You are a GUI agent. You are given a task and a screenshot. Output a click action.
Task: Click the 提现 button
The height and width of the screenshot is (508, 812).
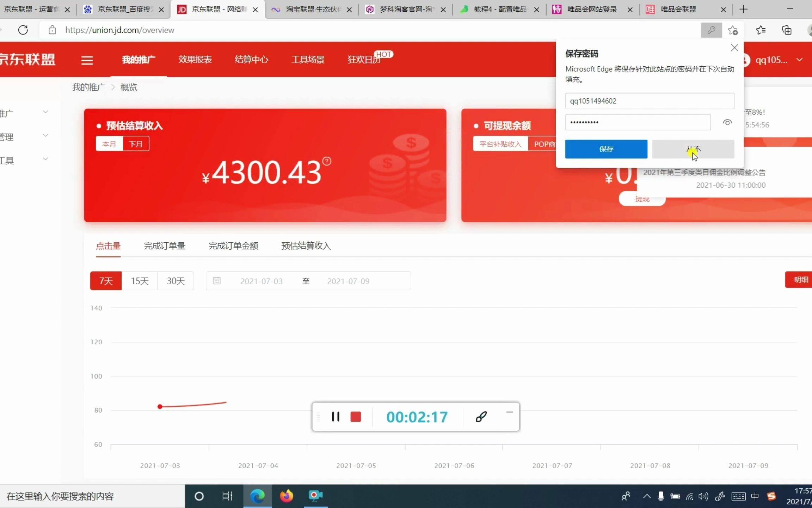point(642,199)
